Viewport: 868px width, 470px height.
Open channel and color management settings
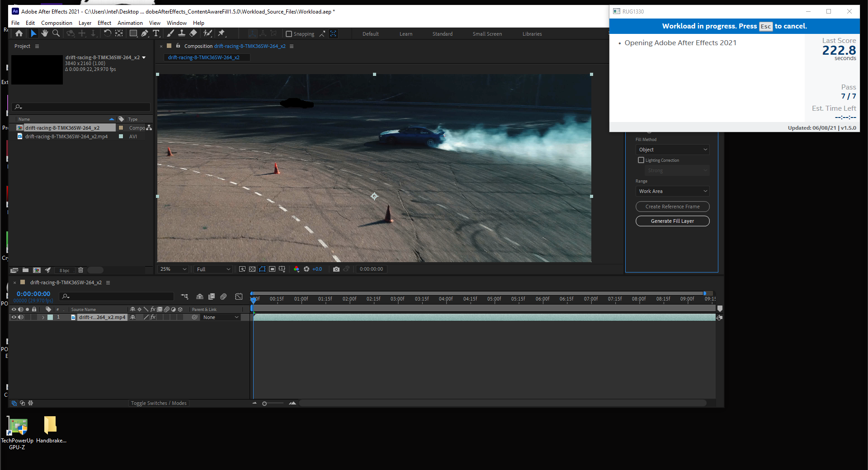[297, 269]
